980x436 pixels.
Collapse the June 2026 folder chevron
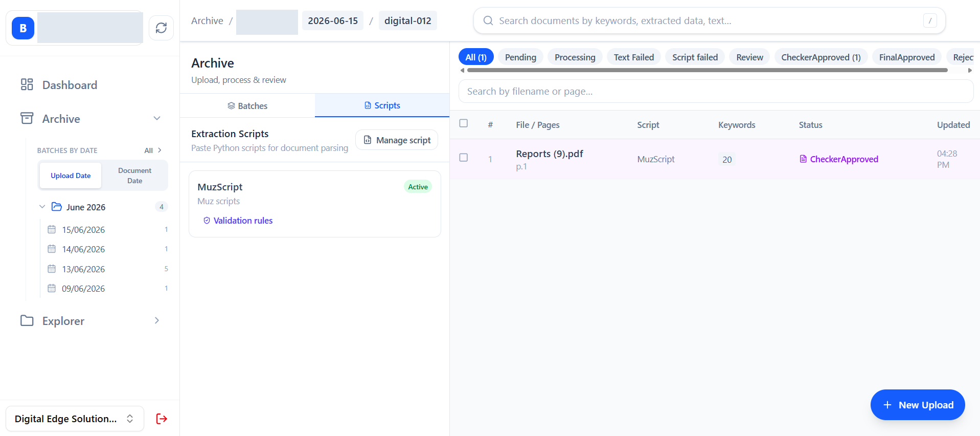click(x=42, y=207)
